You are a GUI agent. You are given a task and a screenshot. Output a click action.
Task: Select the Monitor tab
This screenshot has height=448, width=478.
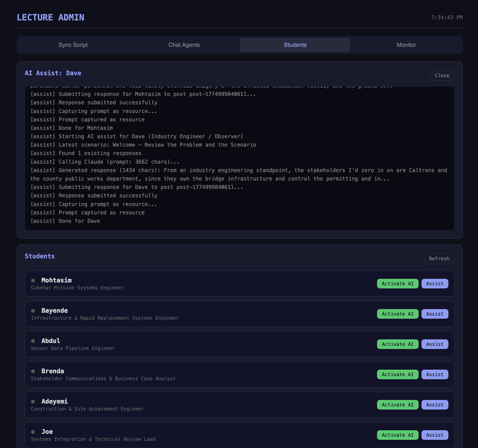pyautogui.click(x=406, y=45)
